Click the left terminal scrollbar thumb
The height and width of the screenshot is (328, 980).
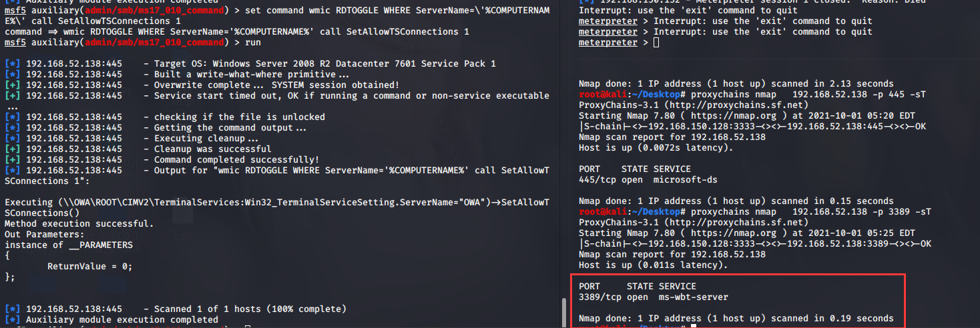[x=564, y=313]
